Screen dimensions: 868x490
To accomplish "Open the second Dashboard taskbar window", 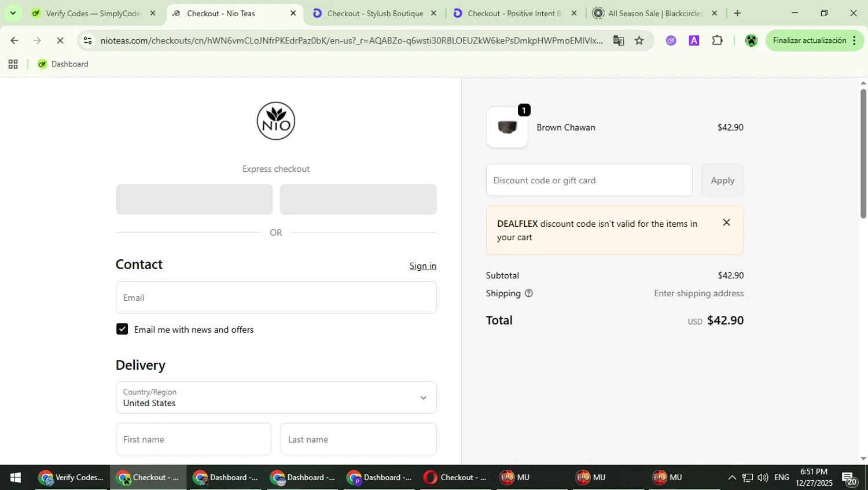I will click(301, 477).
